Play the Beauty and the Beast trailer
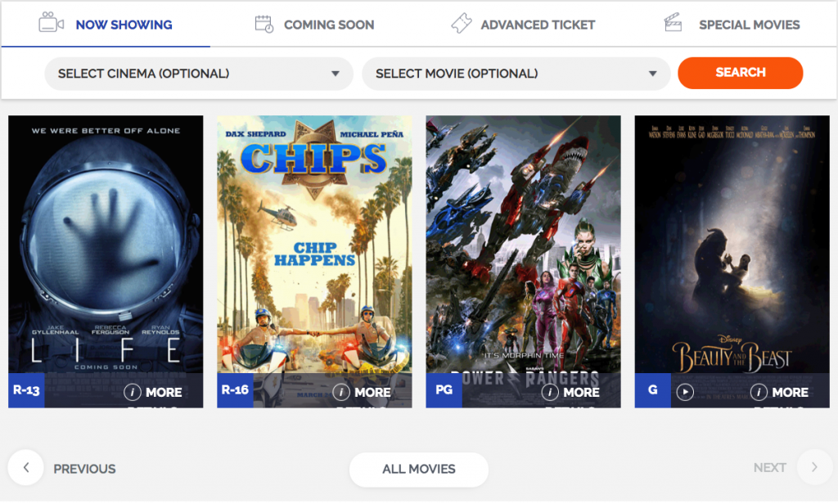 coord(685,392)
